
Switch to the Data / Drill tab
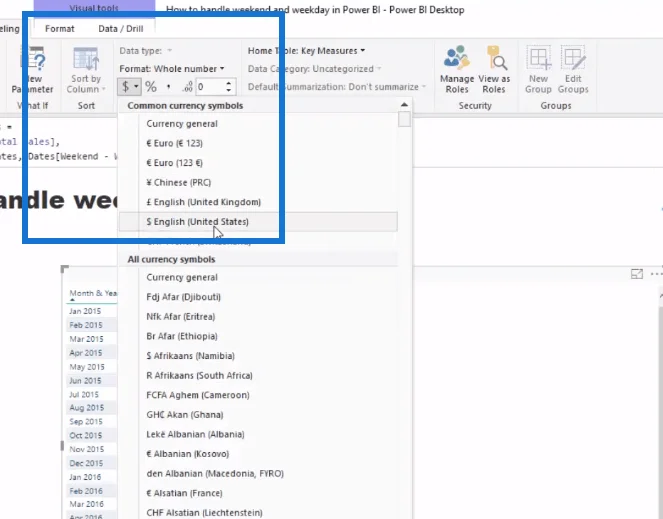pyautogui.click(x=121, y=28)
